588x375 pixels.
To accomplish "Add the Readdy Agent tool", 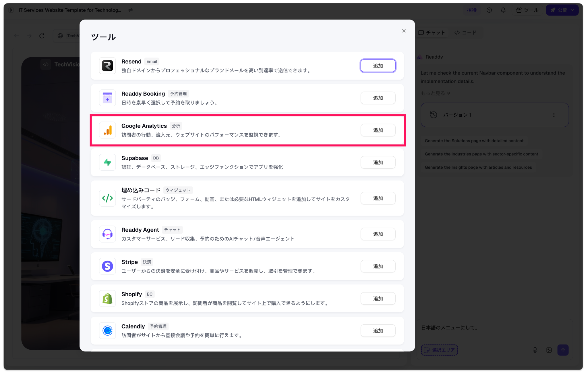I will tap(378, 234).
